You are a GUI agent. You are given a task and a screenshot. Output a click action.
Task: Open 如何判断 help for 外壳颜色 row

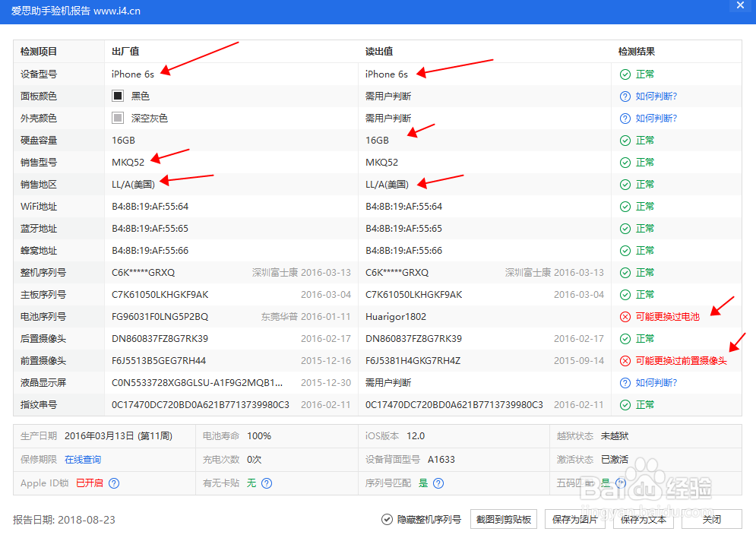coord(656,118)
